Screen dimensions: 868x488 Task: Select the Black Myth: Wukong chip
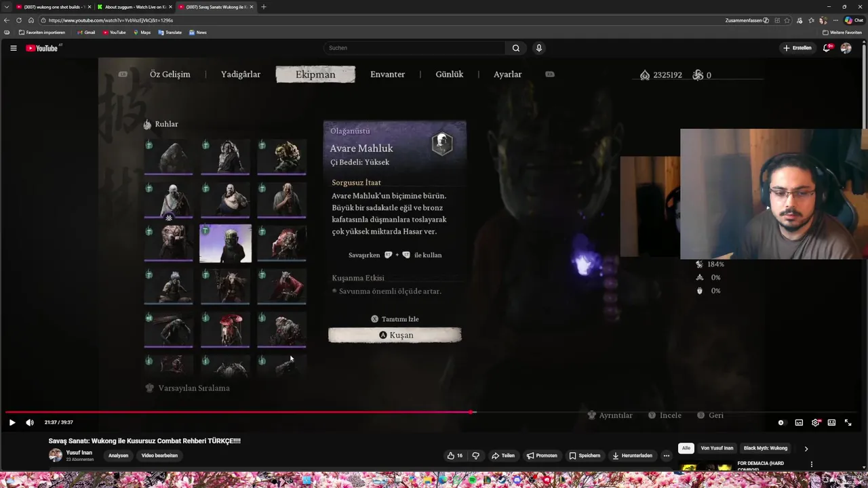pyautogui.click(x=766, y=448)
